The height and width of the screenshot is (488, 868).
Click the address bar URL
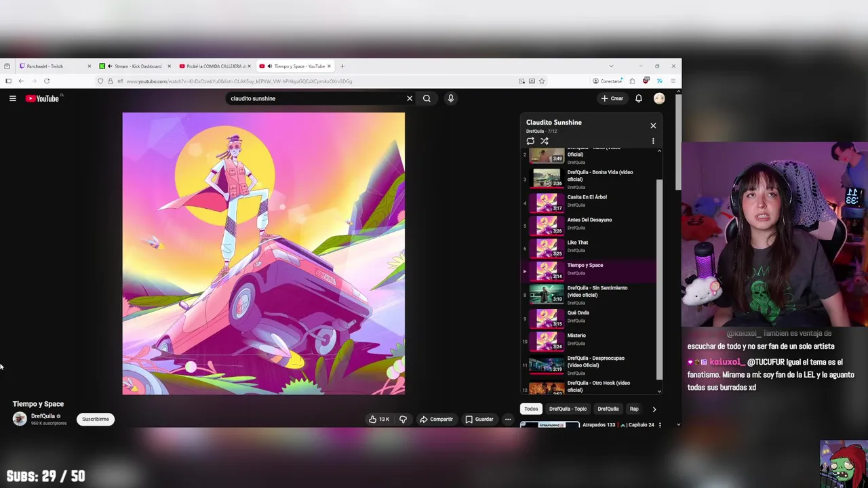pyautogui.click(x=239, y=81)
